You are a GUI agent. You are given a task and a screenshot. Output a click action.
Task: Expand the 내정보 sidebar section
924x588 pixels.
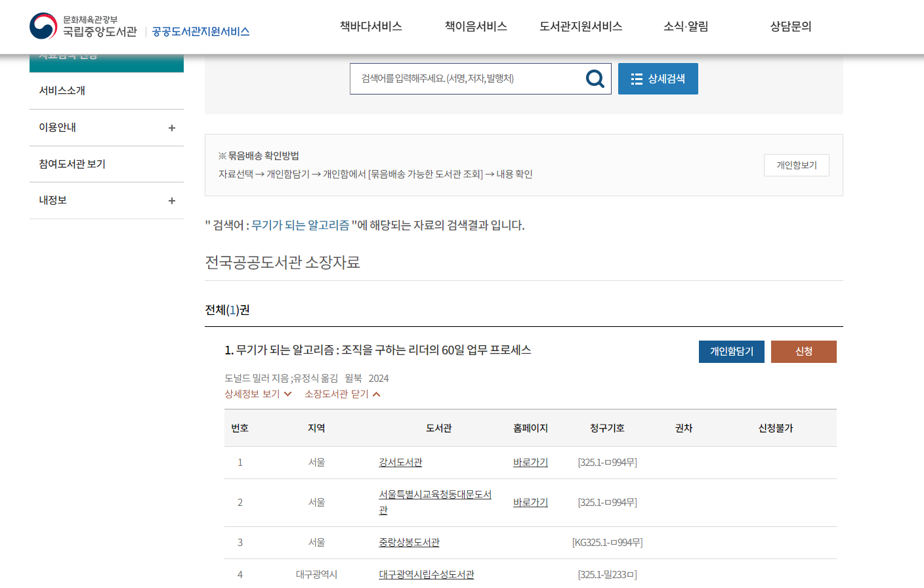coord(172,200)
